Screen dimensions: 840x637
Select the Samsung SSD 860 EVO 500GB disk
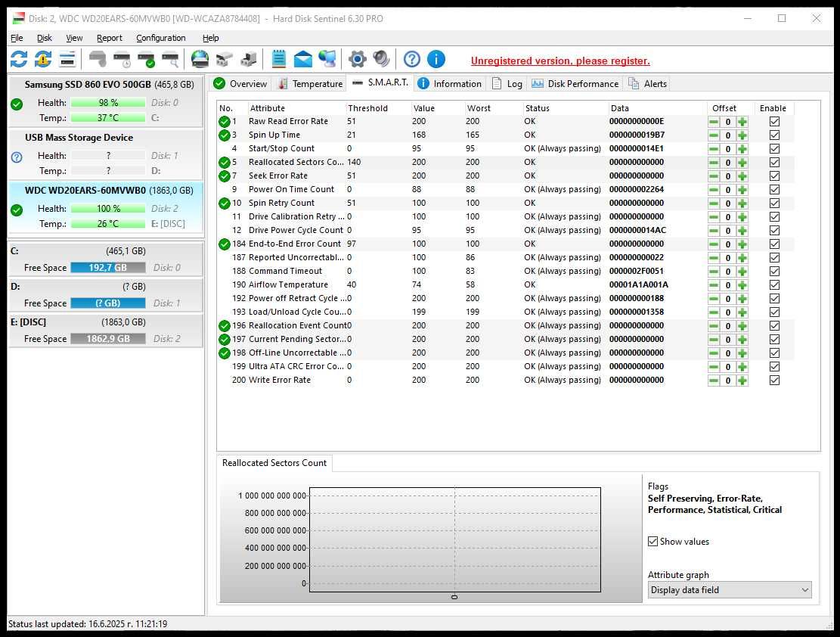[106, 100]
